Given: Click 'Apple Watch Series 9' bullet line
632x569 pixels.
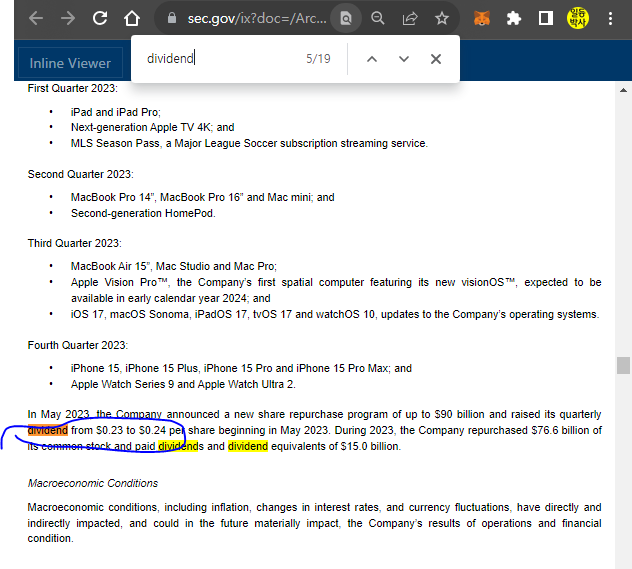Looking at the screenshot, I should tap(183, 384).
